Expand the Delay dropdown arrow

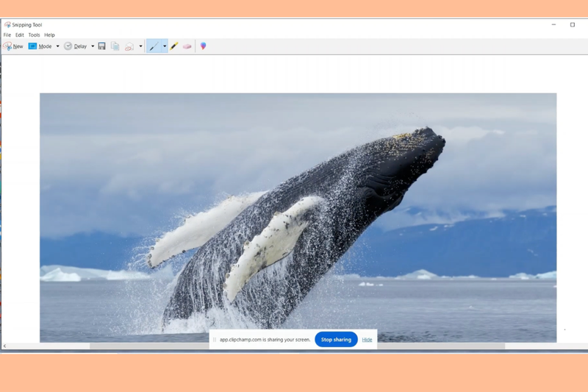click(x=93, y=46)
